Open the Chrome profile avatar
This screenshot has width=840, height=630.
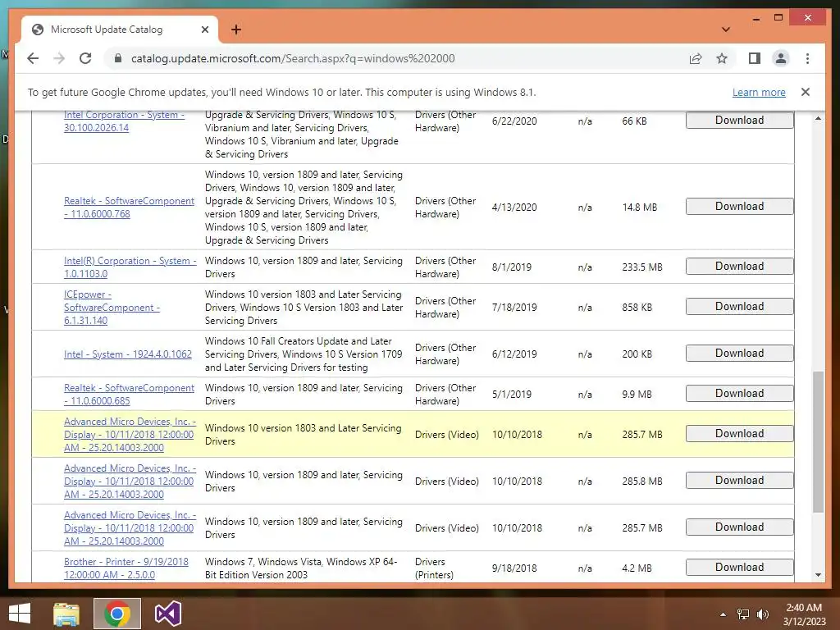[x=781, y=58]
